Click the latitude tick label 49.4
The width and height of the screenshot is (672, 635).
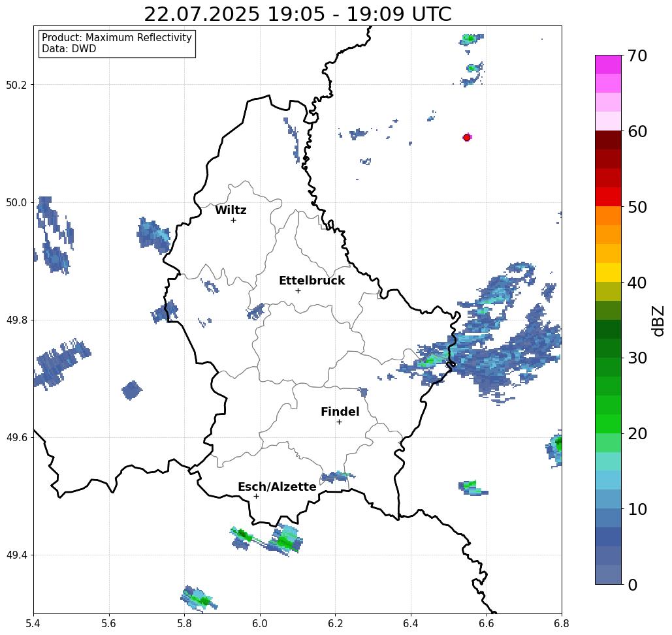click(16, 555)
